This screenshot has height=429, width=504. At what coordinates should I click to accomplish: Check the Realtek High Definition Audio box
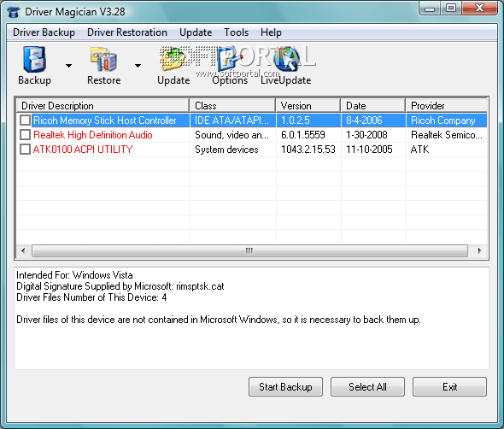tap(25, 135)
